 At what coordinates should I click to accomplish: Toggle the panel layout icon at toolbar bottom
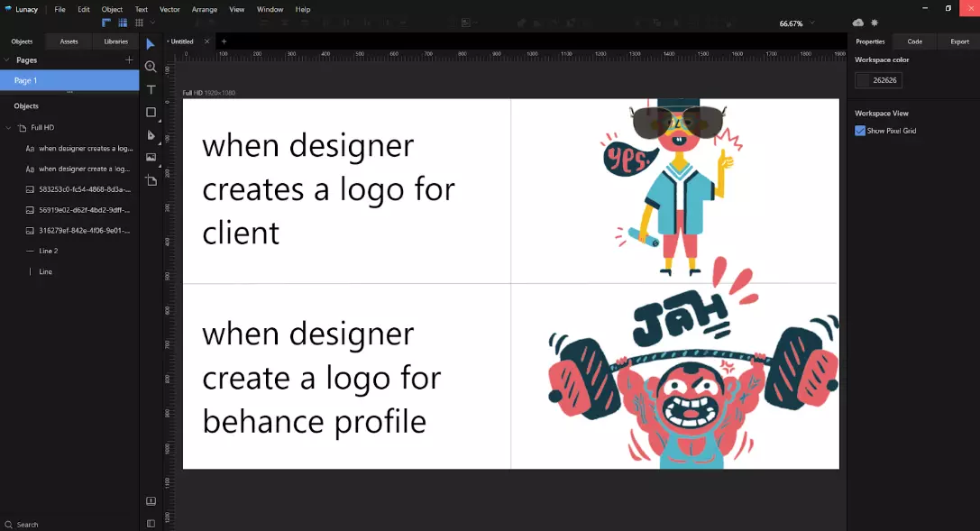click(x=151, y=524)
